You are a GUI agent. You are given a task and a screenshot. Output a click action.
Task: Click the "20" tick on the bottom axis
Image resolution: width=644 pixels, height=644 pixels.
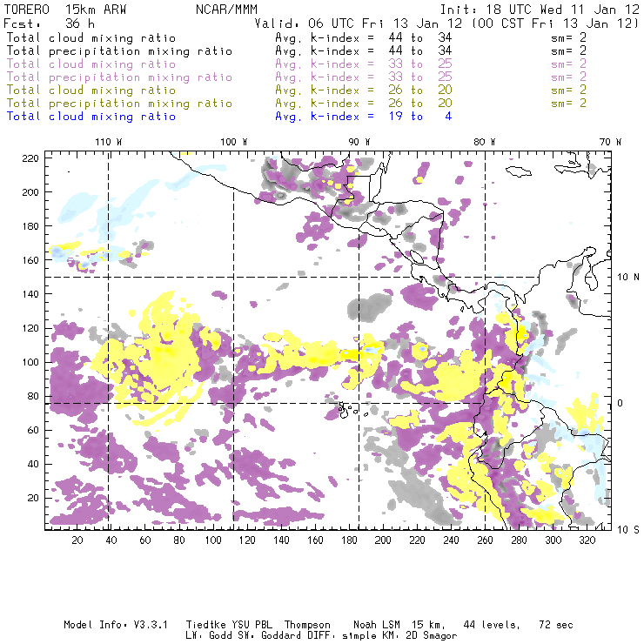(x=77, y=540)
